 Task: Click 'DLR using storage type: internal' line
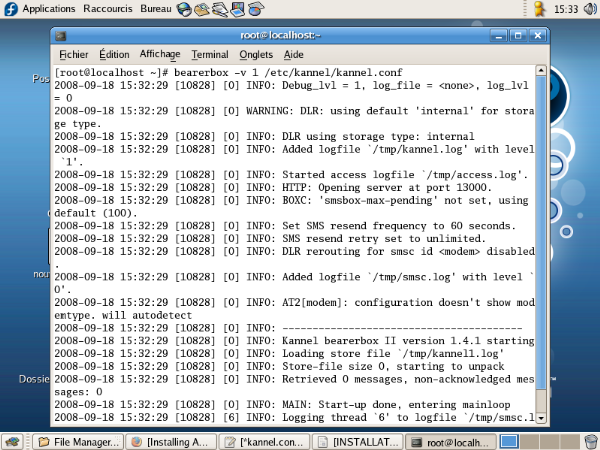tap(264, 137)
